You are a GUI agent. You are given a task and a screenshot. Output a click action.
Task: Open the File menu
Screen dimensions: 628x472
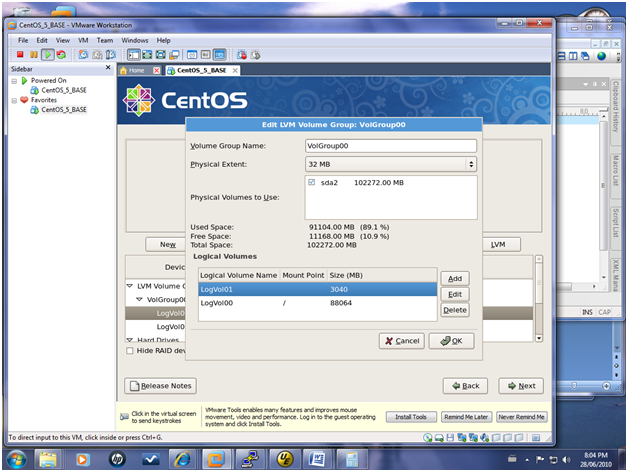[x=23, y=40]
